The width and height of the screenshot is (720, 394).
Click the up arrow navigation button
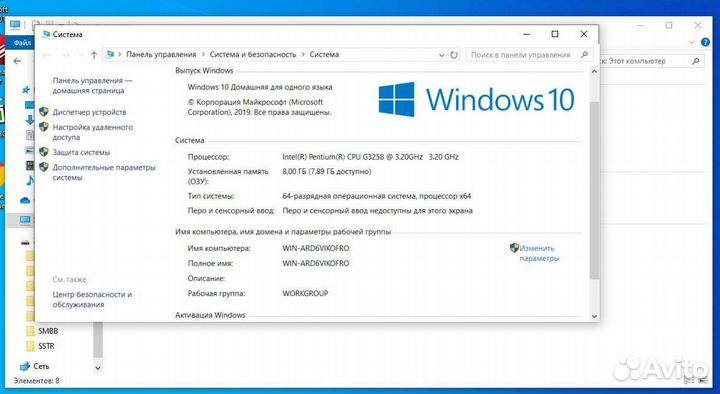tap(94, 55)
